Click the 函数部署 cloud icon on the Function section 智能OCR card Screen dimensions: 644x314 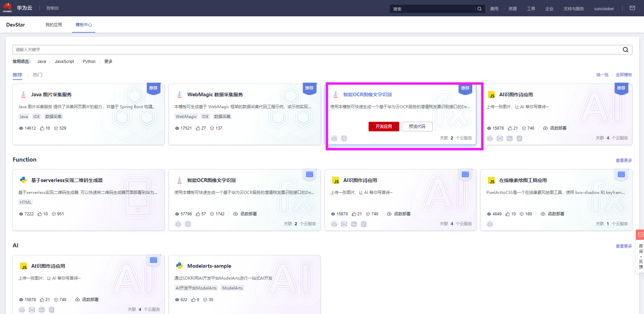tap(235, 214)
